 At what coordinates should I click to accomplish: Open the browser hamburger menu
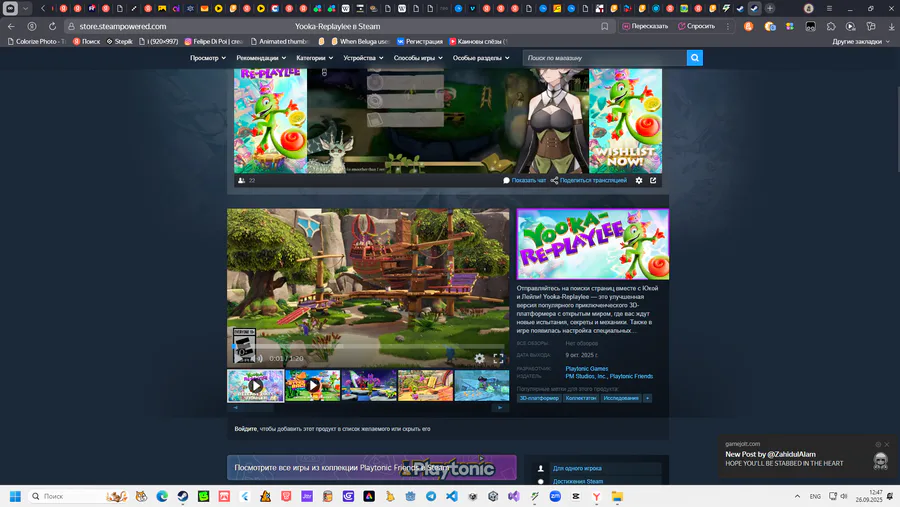829,9
